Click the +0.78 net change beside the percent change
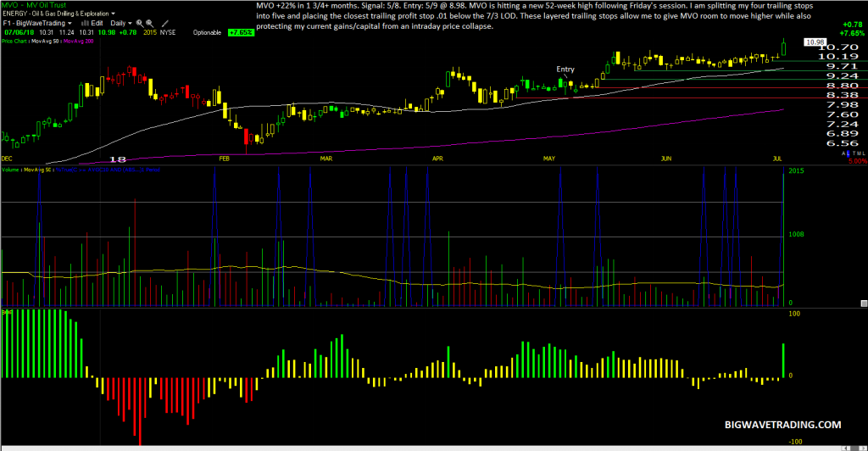 tap(853, 25)
